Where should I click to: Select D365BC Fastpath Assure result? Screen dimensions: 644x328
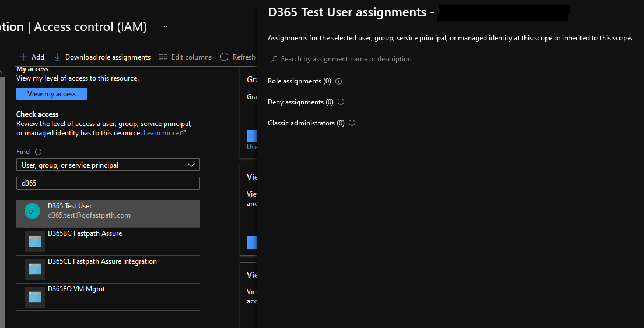click(x=107, y=242)
